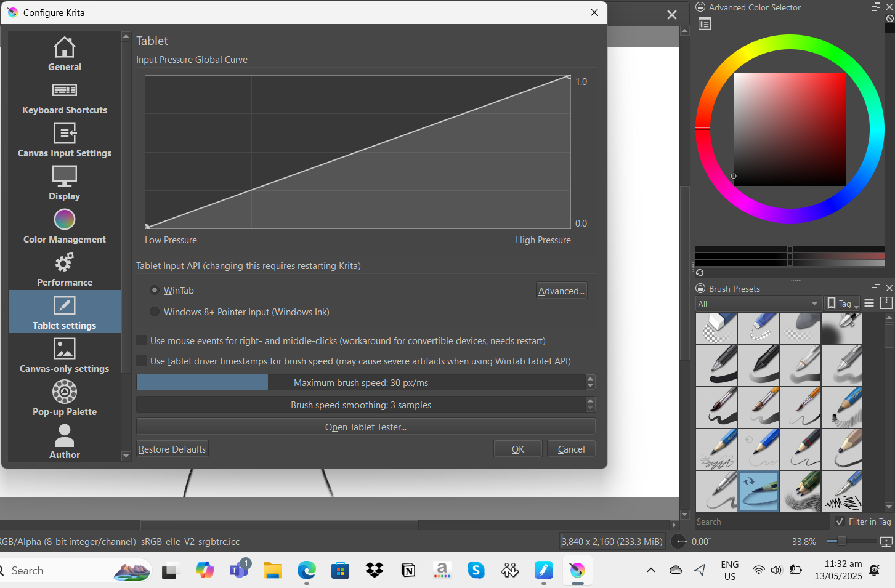Open the Author settings page
The image size is (895, 588).
click(x=65, y=441)
